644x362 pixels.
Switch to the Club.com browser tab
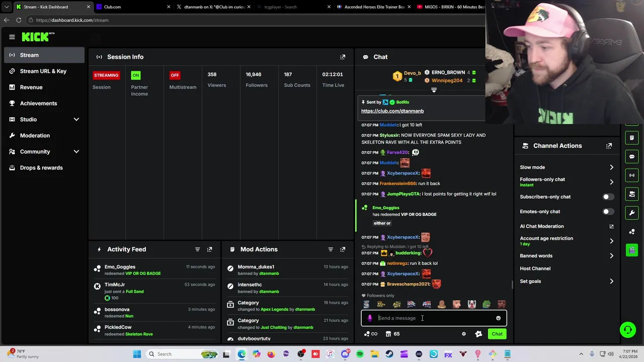pyautogui.click(x=132, y=7)
